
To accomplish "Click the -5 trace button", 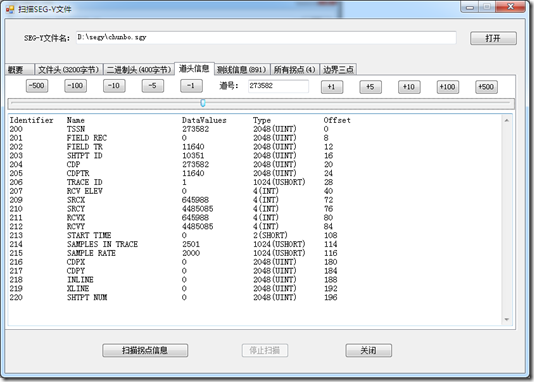I will [x=153, y=86].
